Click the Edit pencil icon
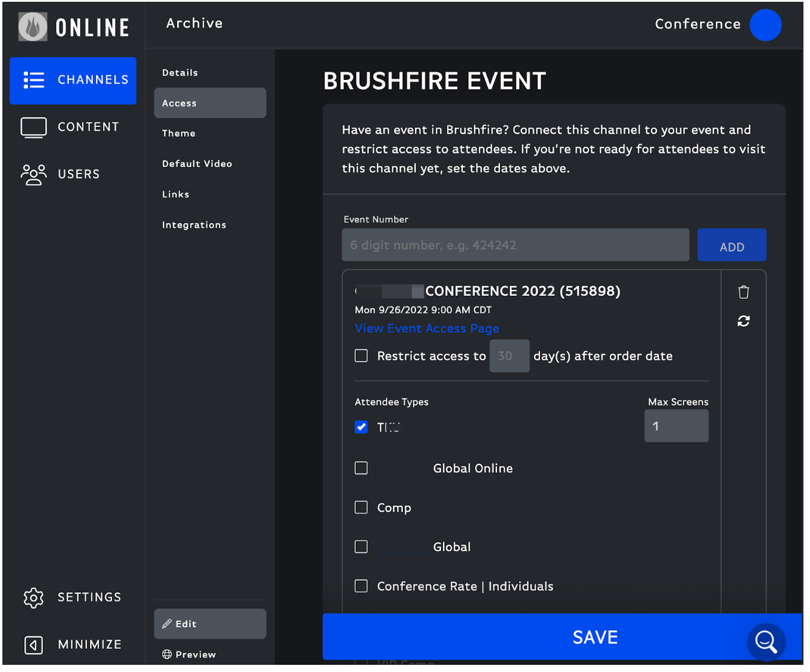This screenshot has height=672, width=810. 167,623
